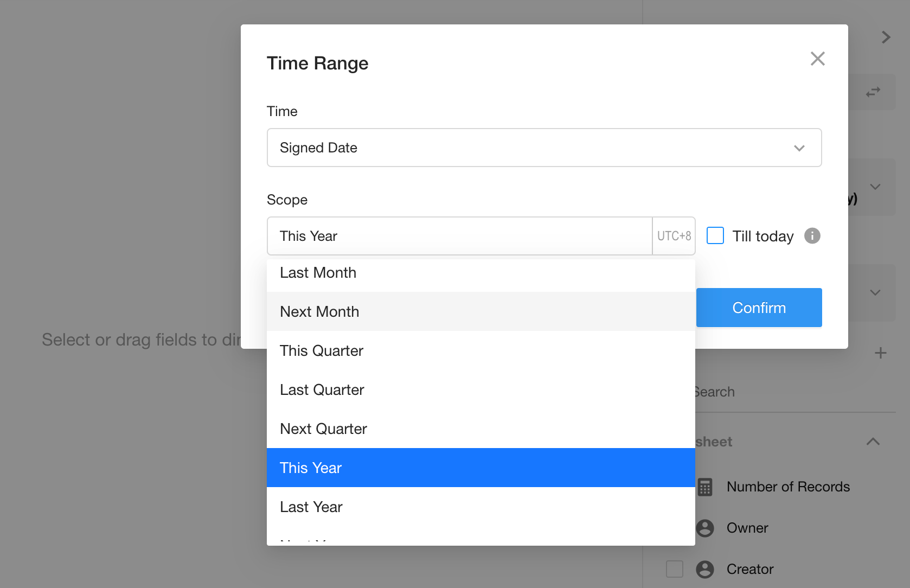Click the right arrow collapse panel icon
The width and height of the screenshot is (910, 588).
click(886, 37)
